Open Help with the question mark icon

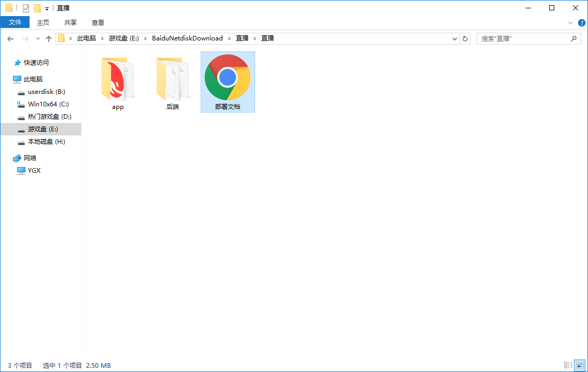(581, 23)
